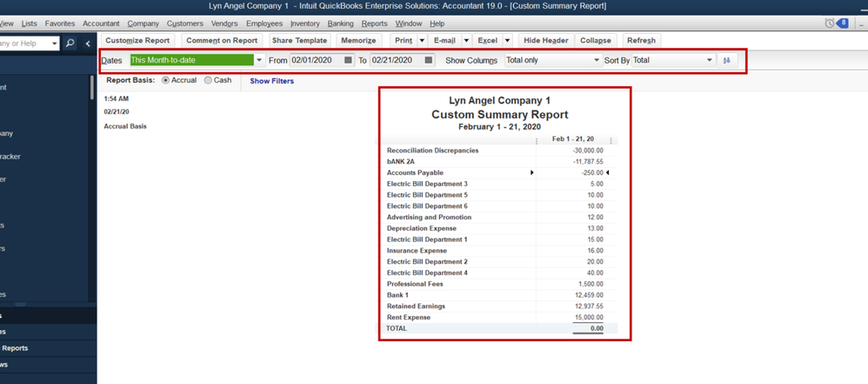868x384 pixels.
Task: Open the Reports menu
Action: (x=374, y=24)
